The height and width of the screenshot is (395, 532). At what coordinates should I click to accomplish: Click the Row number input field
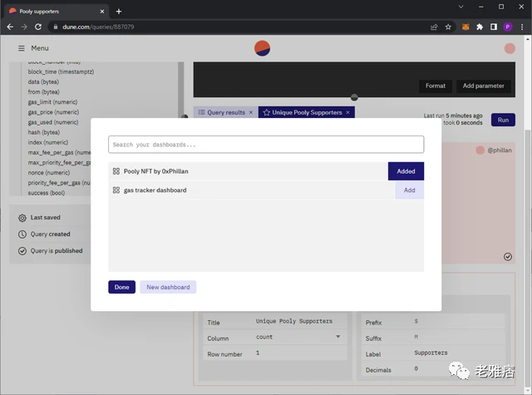(x=299, y=353)
